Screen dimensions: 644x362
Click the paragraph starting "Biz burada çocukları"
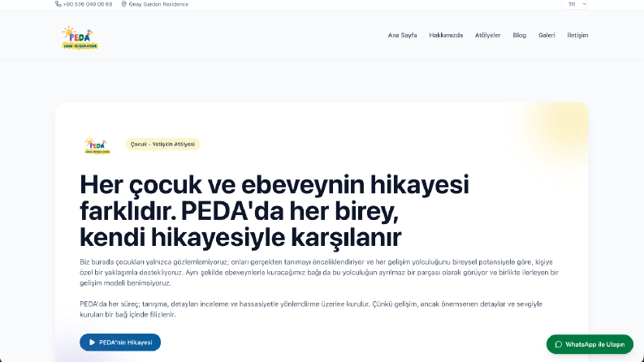(x=319, y=273)
